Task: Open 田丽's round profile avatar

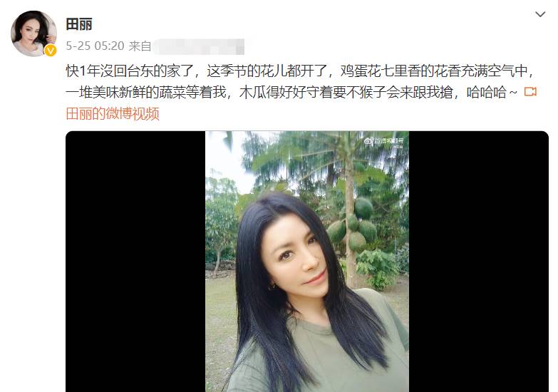Action: coord(33,33)
